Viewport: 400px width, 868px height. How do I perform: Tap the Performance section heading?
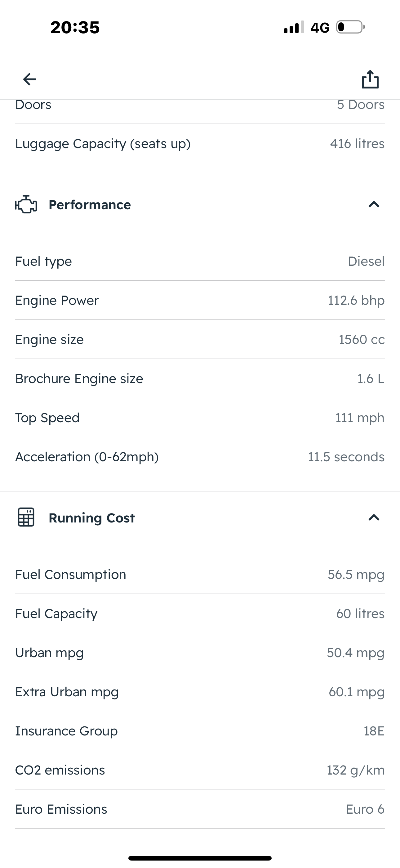[x=90, y=205]
